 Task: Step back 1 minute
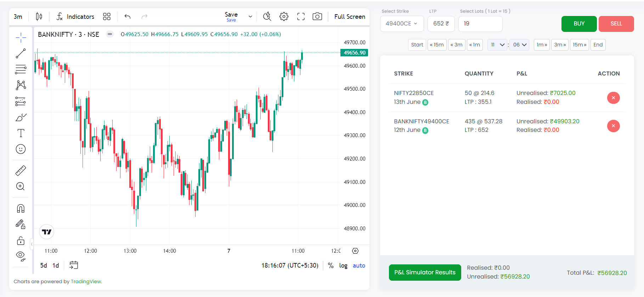475,45
